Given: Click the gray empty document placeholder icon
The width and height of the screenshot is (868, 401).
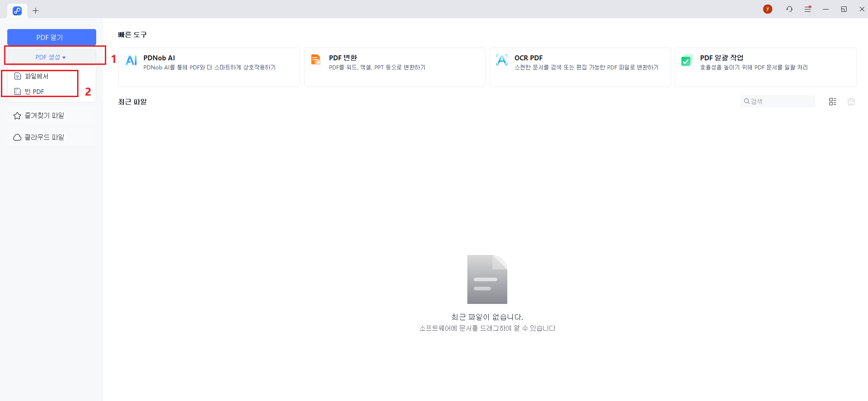Looking at the screenshot, I should pyautogui.click(x=487, y=279).
